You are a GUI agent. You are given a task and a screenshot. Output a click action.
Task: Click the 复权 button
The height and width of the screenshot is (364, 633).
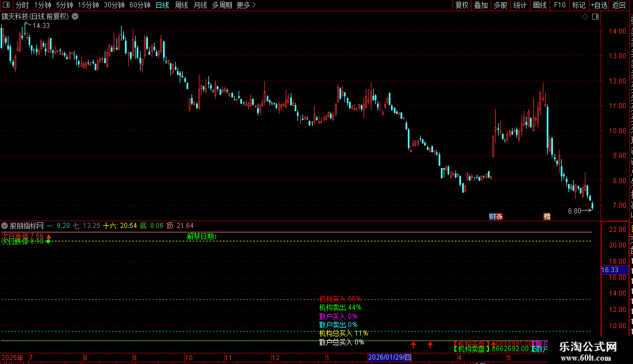coord(462,5)
